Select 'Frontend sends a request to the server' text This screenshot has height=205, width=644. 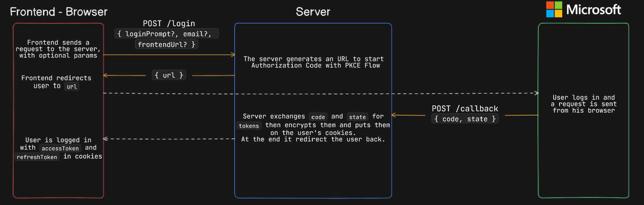58,46
